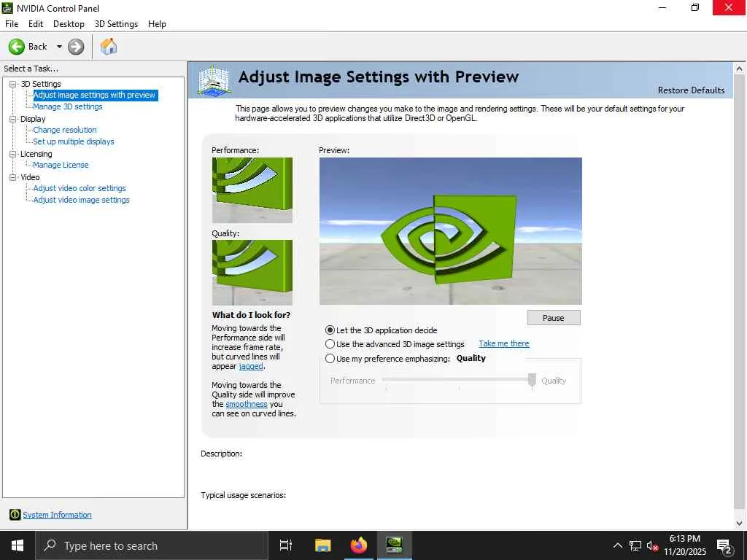747x560 pixels.
Task: Open the Back history dropdown arrow
Action: (x=59, y=47)
